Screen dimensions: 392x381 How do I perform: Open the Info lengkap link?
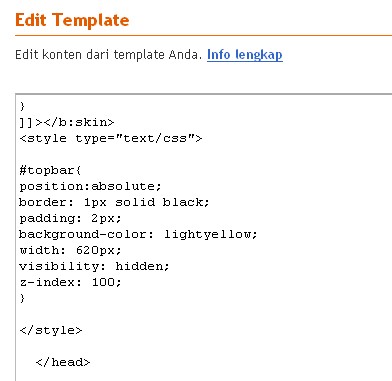click(245, 55)
